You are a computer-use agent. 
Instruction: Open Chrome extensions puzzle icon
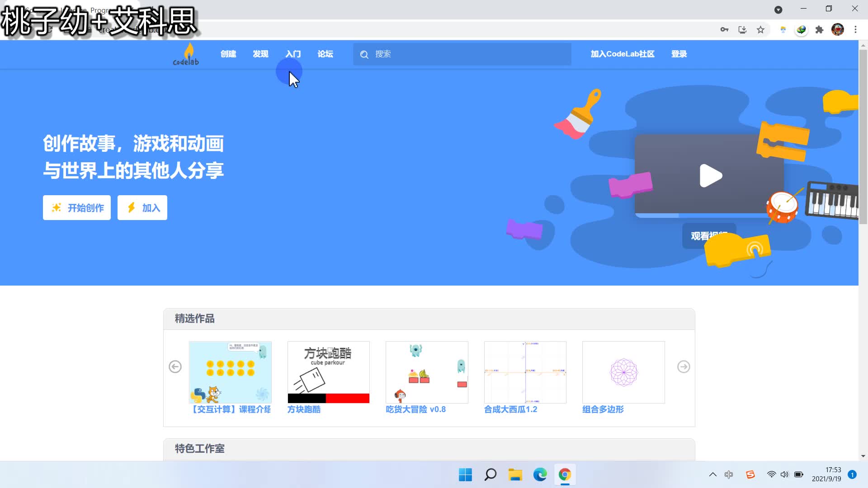pyautogui.click(x=820, y=29)
